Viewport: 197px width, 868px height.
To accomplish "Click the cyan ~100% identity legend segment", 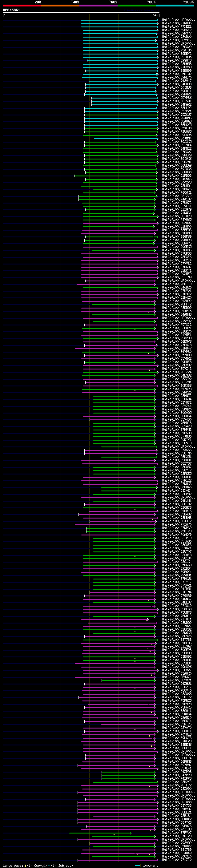I will click(175, 6).
